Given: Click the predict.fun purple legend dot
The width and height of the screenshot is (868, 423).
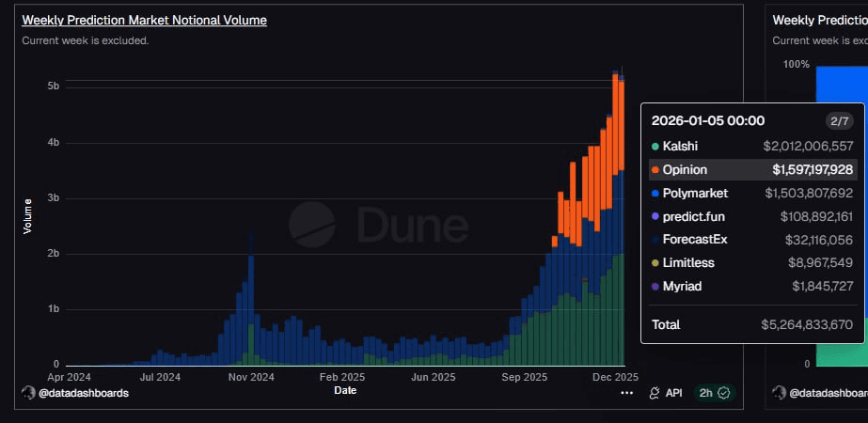Looking at the screenshot, I should pyautogui.click(x=655, y=216).
